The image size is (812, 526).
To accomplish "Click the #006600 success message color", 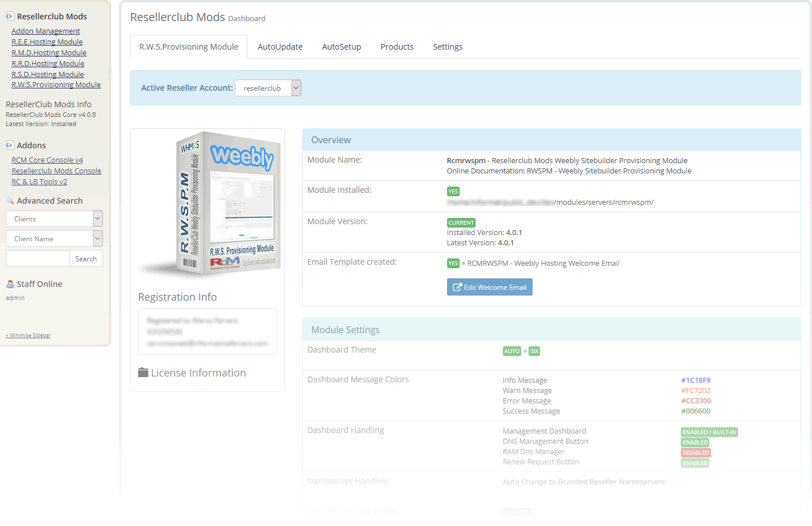I will point(696,411).
